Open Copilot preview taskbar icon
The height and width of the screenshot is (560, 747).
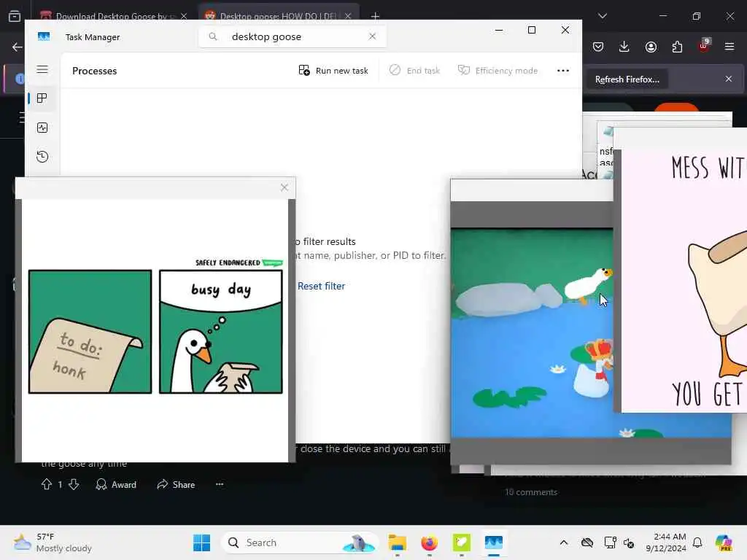tap(724, 542)
